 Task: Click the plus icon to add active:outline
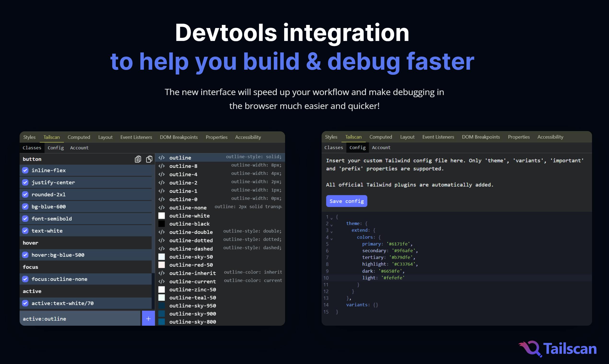pyautogui.click(x=148, y=319)
